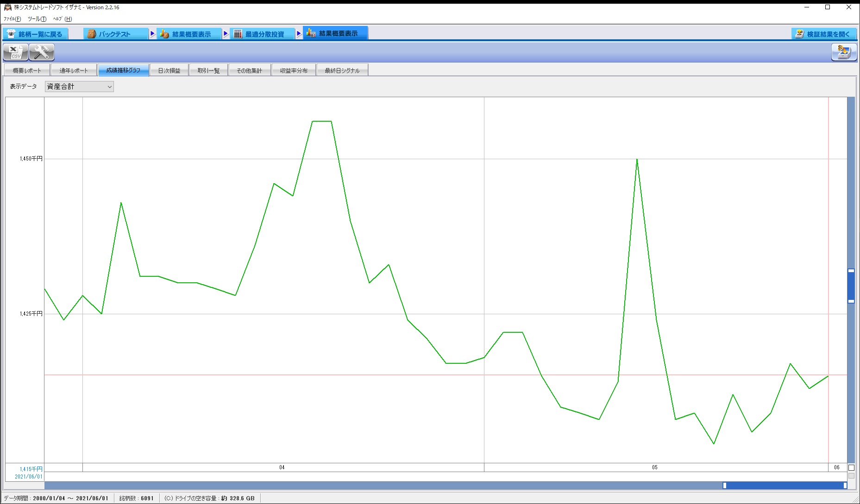Image resolution: width=860 pixels, height=504 pixels.
Task: Open the ヘルプ(H) menu
Action: coord(63,19)
